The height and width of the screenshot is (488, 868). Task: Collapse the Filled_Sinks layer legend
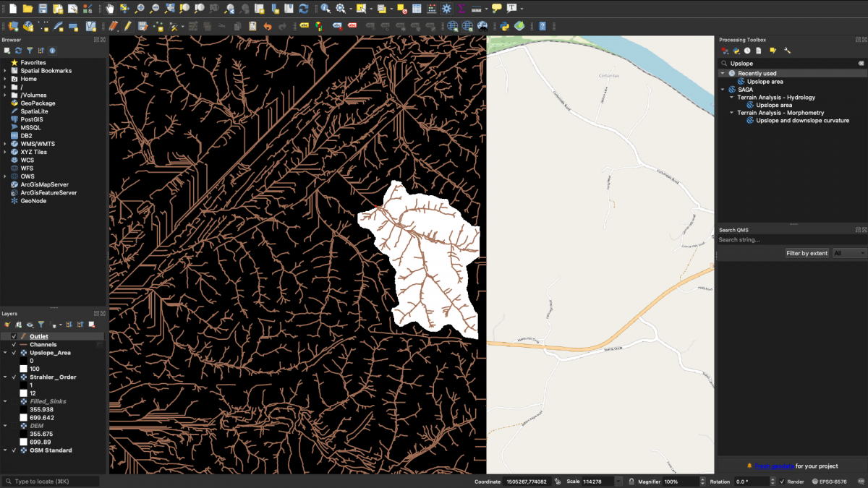coord(5,401)
